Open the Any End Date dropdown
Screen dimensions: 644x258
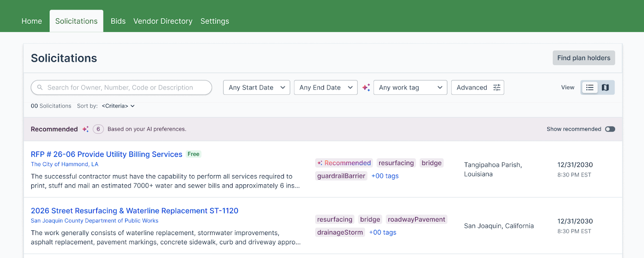pos(326,87)
